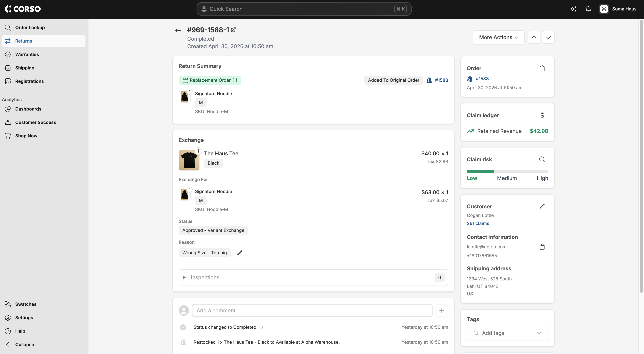Open Swatches in the sidebar

(x=43, y=304)
